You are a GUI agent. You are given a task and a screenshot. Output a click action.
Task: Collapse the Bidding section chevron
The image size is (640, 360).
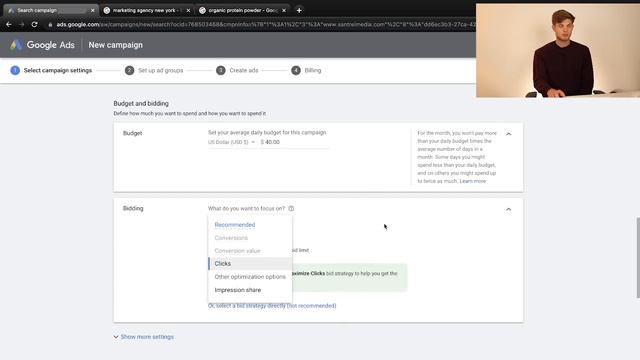point(509,209)
